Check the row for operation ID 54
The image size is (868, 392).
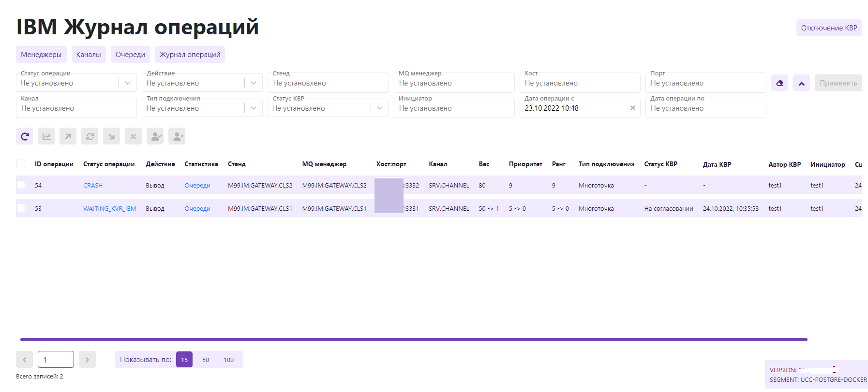point(21,185)
